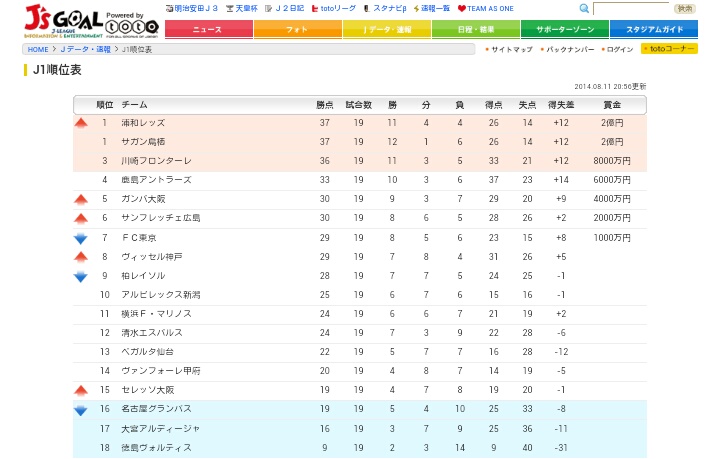Screen dimensions: 720x459
Task: Switch to the フォト tab
Action: pos(297,30)
